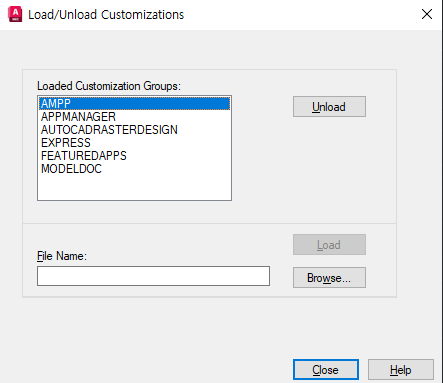
Task: Click the Unload button
Action: [x=329, y=107]
